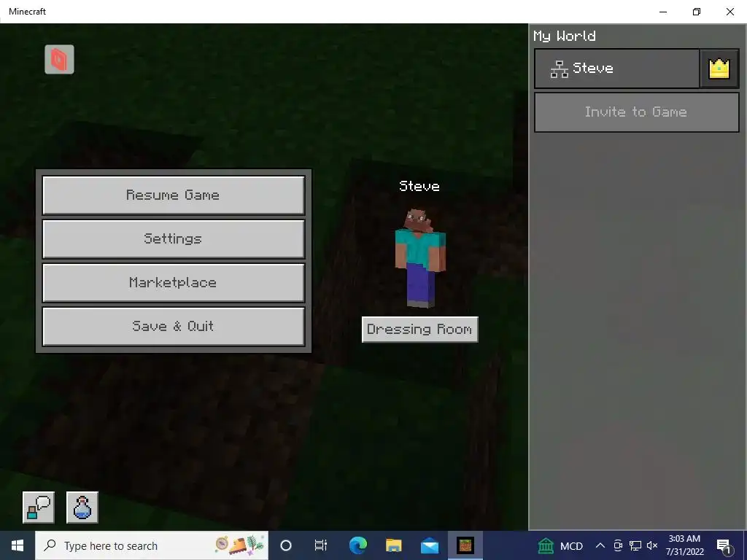The width and height of the screenshot is (747, 560).
Task: Click the taskbar search box
Action: coord(152,545)
